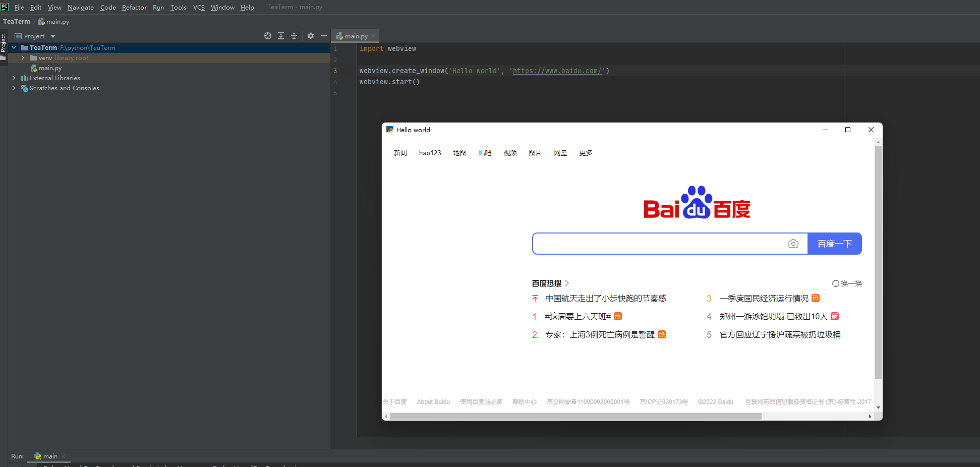This screenshot has width=980, height=467.
Task: Open the hao123 link
Action: [x=430, y=153]
